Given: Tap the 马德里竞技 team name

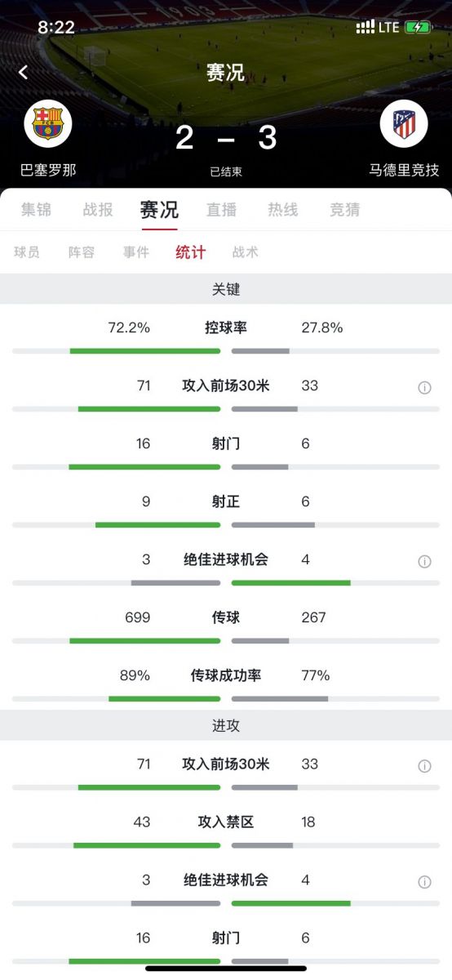Looking at the screenshot, I should 404,170.
